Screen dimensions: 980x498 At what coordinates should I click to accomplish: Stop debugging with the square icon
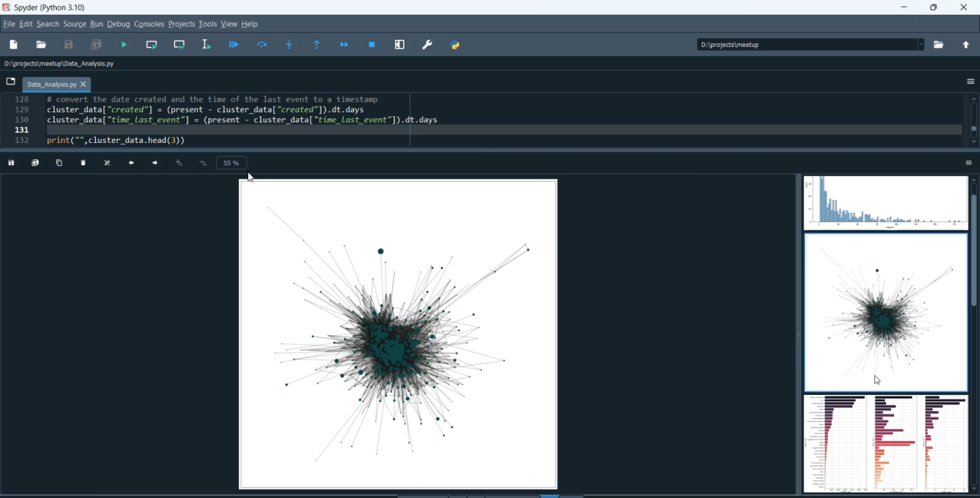point(372,45)
